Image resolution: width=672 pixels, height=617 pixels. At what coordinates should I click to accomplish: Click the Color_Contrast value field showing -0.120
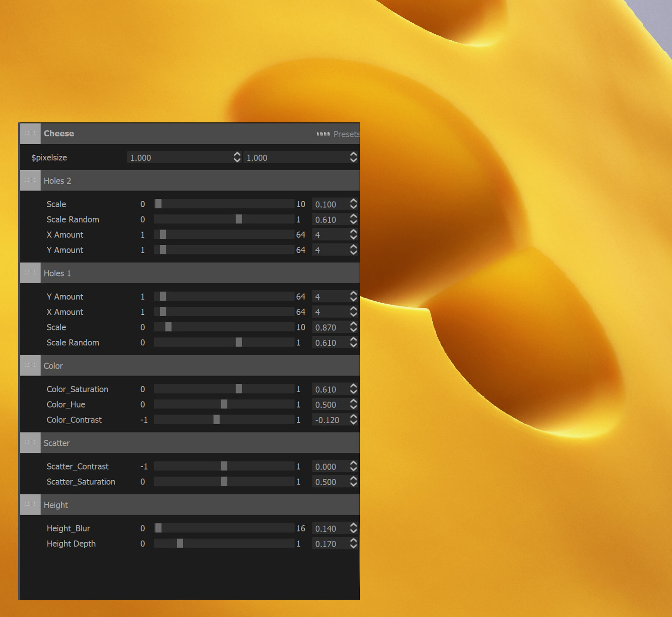coord(327,420)
